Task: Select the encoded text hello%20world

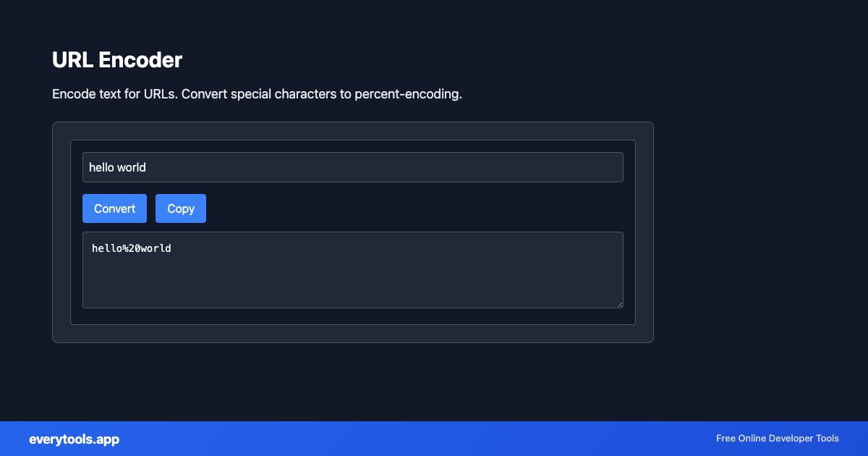Action: tap(131, 248)
